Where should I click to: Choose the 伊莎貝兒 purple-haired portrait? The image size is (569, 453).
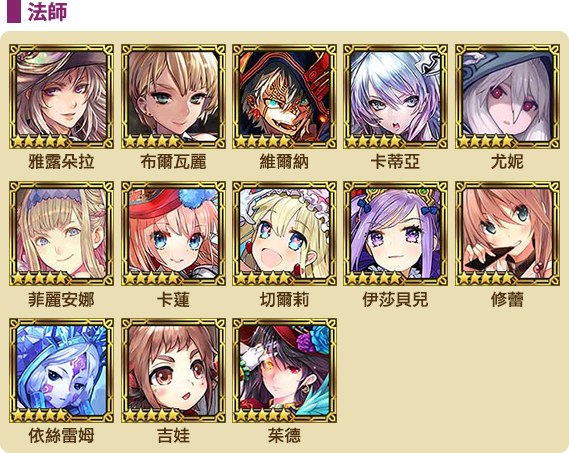(396, 234)
